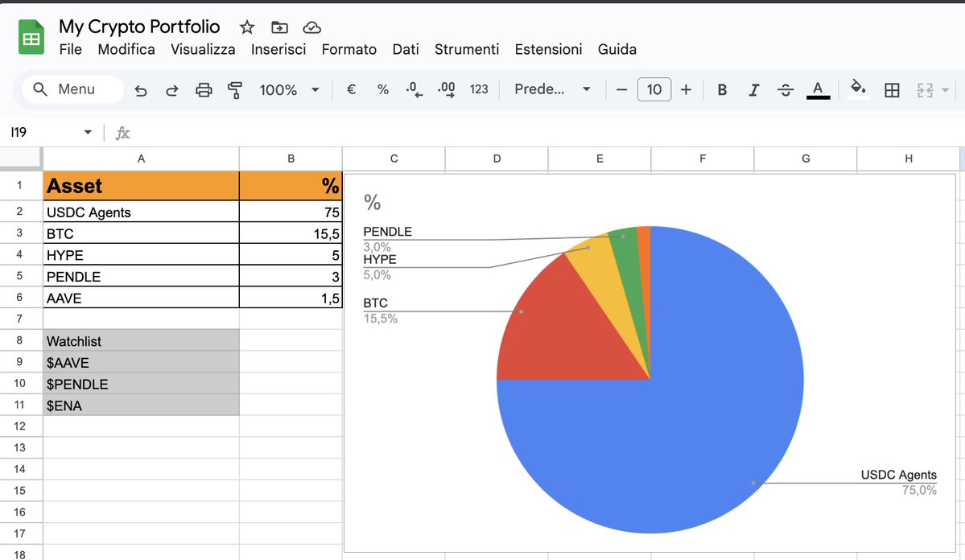Select the cell with value 15,5

[291, 233]
